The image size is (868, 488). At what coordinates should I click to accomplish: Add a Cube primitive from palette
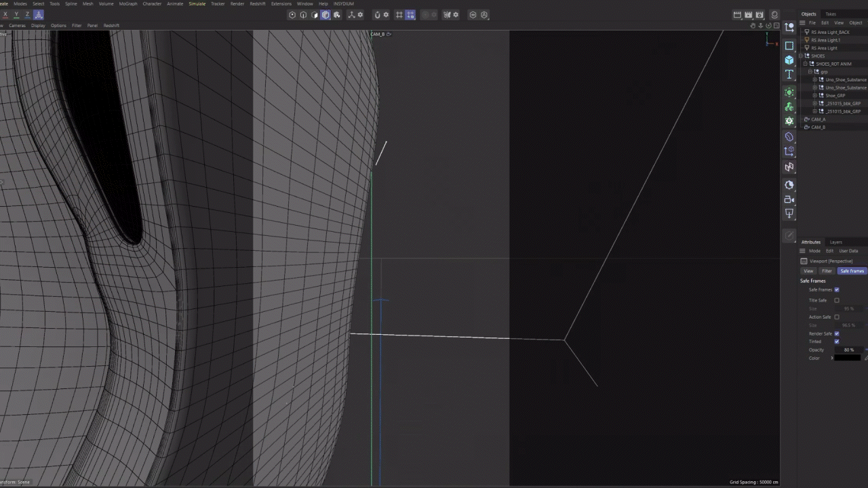pyautogui.click(x=789, y=60)
